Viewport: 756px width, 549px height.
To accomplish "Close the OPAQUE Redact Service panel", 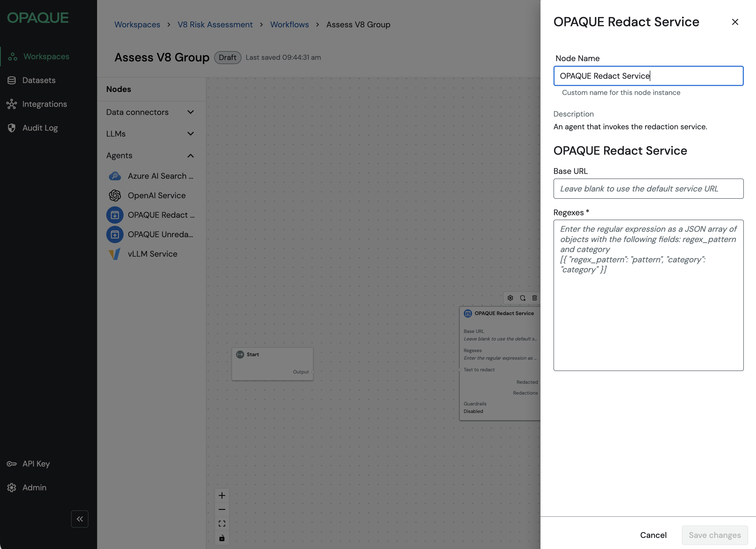I will click(735, 22).
